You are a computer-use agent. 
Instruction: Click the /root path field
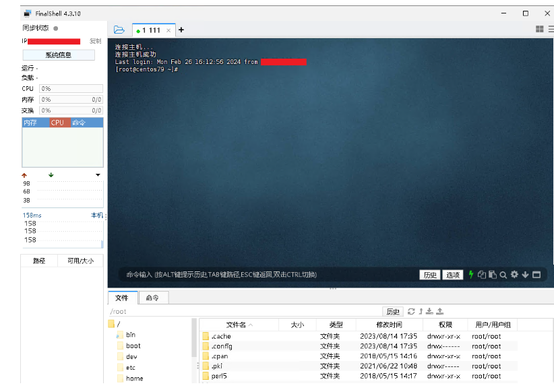coord(244,311)
